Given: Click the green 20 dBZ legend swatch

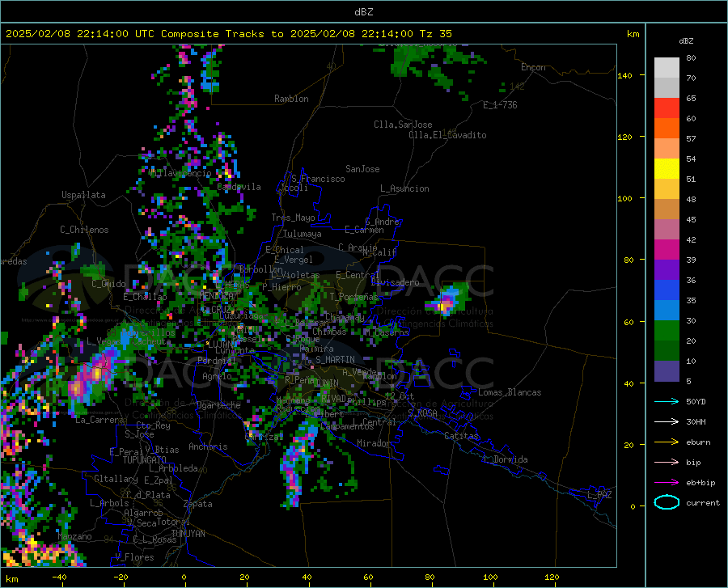Looking at the screenshot, I should [x=667, y=331].
